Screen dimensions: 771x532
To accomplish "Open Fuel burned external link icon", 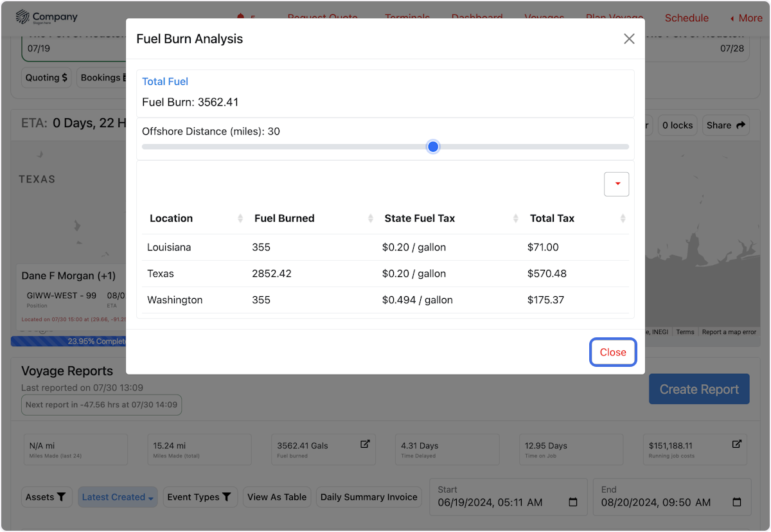I will (x=365, y=444).
